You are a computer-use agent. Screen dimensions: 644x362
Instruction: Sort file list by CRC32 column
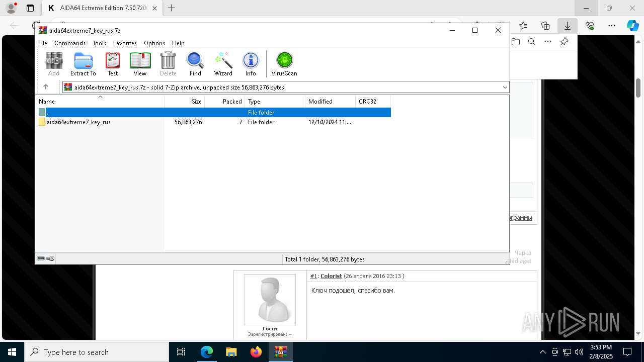(373, 102)
